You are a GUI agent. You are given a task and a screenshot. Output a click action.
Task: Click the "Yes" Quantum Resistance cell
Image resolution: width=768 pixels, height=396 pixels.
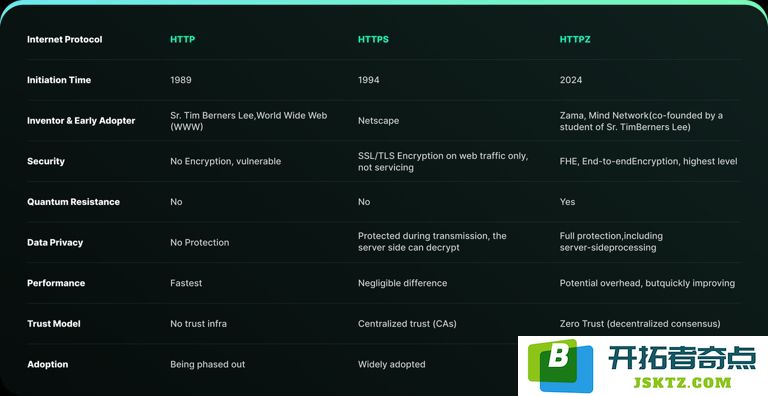[x=567, y=202]
